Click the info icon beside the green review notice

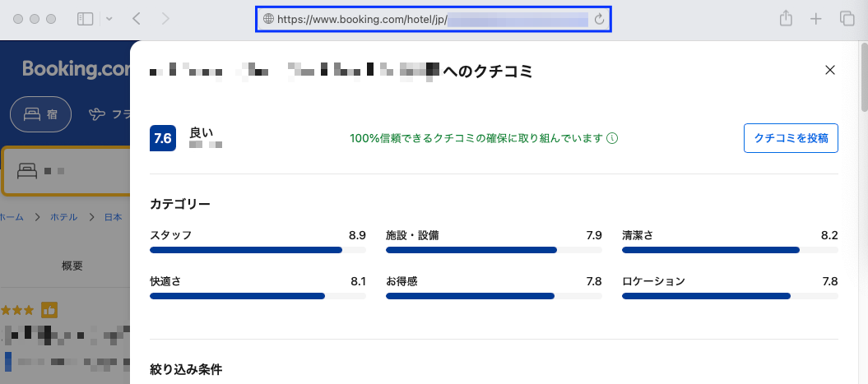point(612,139)
